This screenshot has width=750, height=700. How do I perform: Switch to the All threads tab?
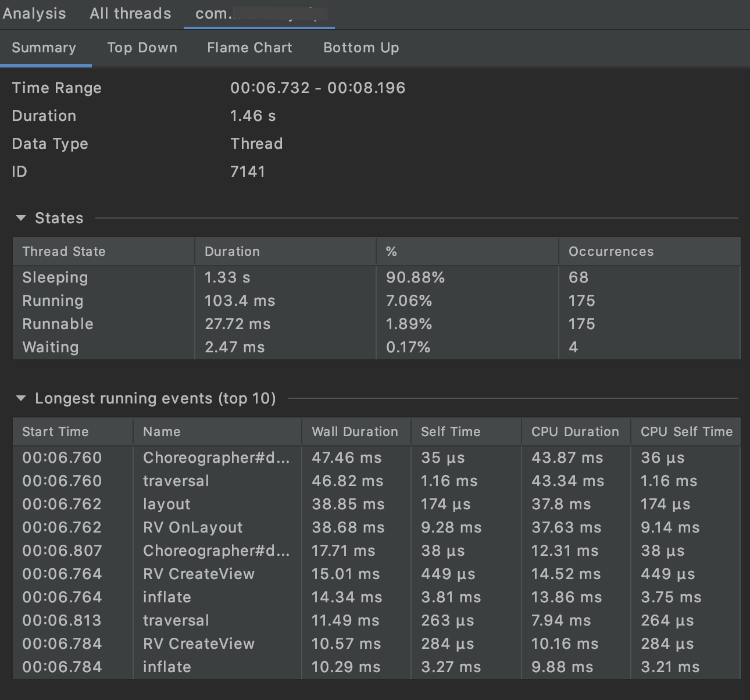(x=130, y=13)
